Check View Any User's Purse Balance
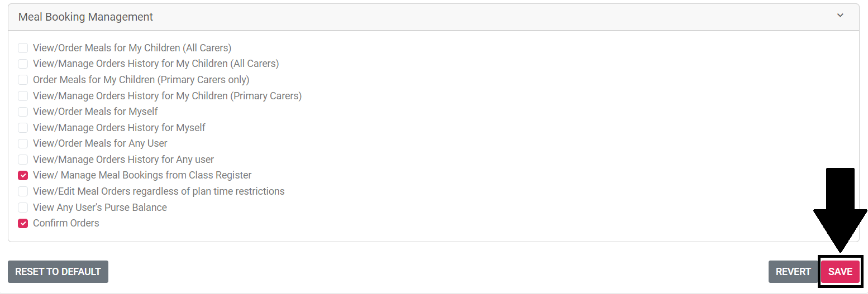Screen dimensions: 868x294 tap(23, 208)
